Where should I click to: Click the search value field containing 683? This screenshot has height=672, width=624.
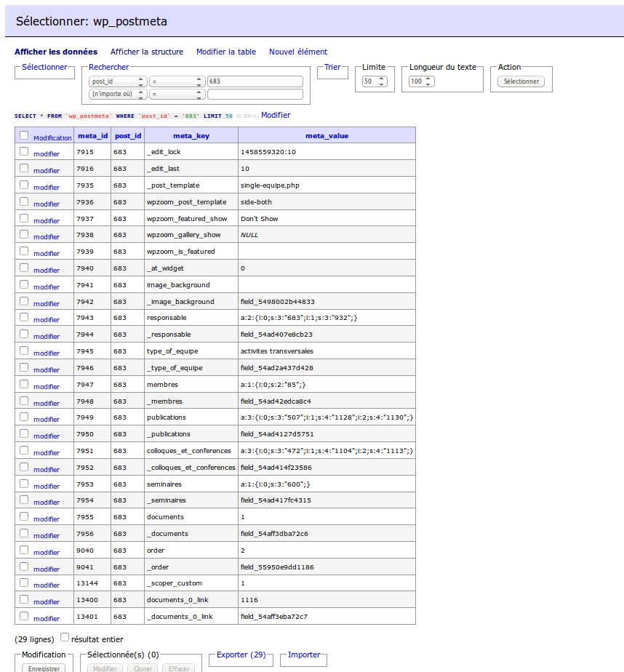[x=255, y=81]
